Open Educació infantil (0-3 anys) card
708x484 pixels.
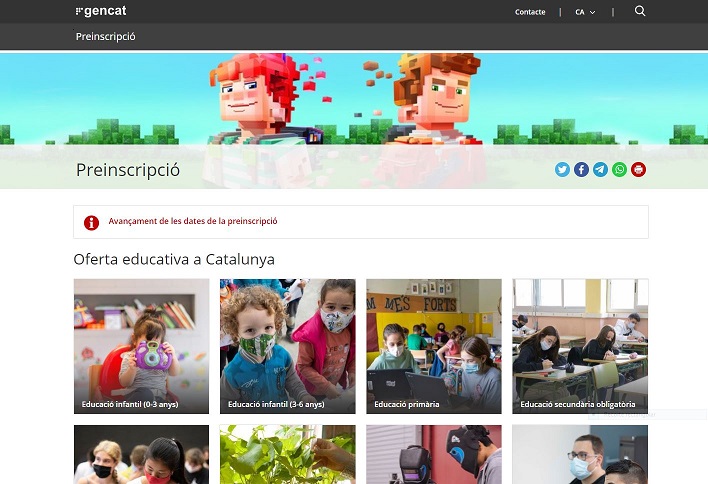[x=141, y=346]
